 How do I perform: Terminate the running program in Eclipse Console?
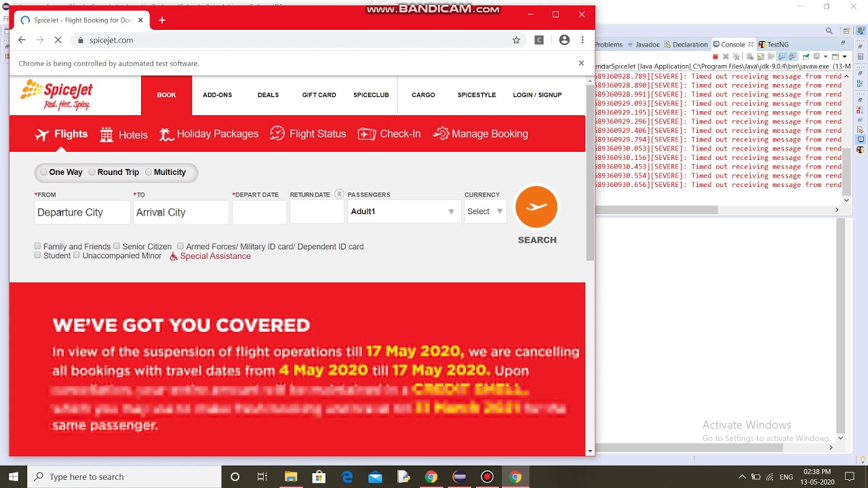(715, 56)
